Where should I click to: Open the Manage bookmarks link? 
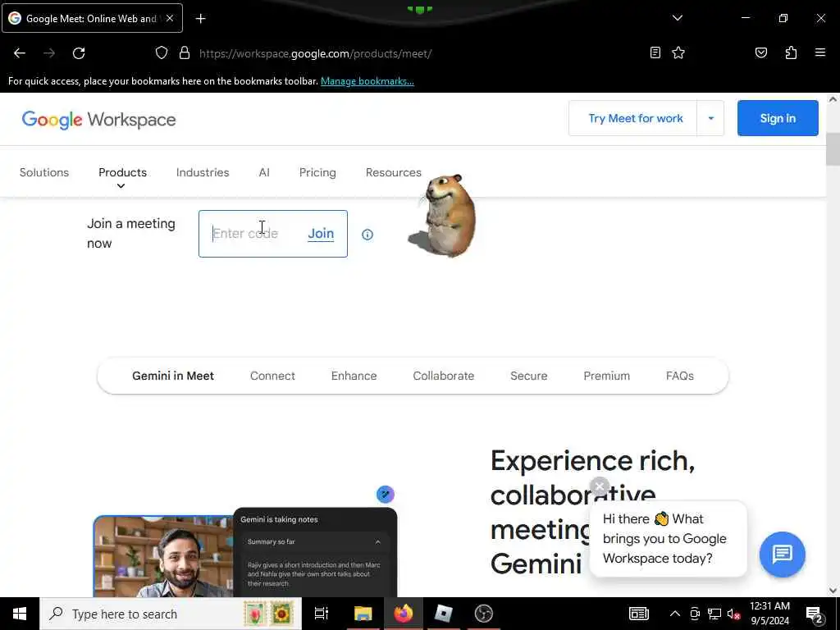click(x=367, y=81)
